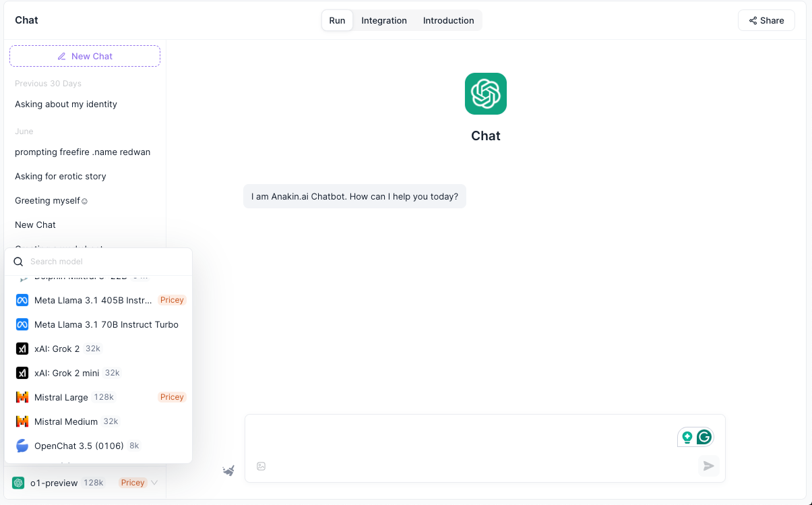The image size is (812, 505).
Task: Click the pencil icon in New Chat
Action: click(62, 56)
